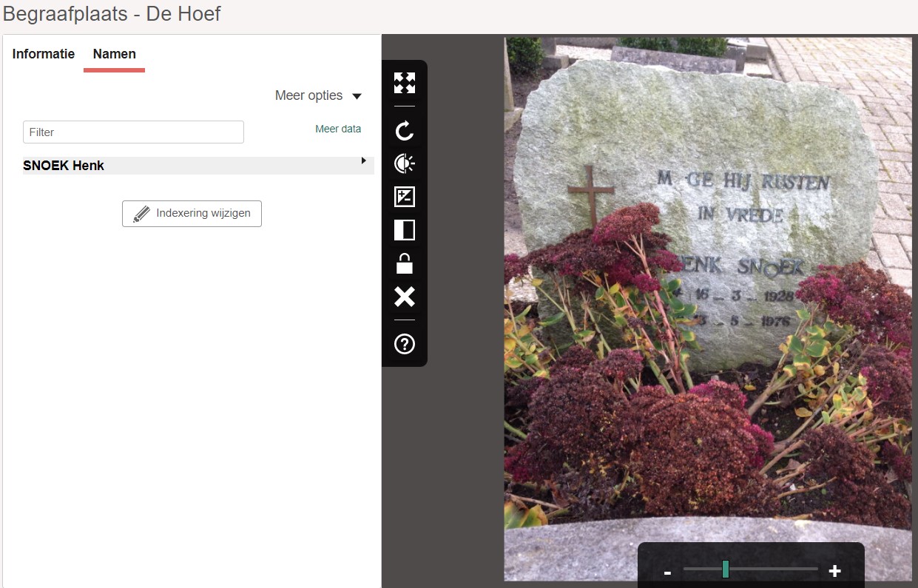Click the fullscreen arrows icon in viewer toolbar
The image size is (918, 588).
(x=405, y=83)
